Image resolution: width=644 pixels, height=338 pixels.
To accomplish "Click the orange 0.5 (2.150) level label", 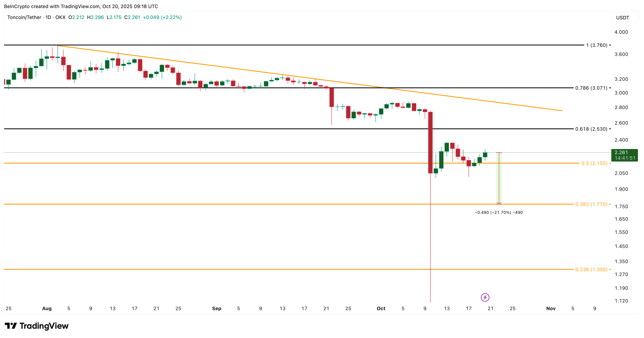I will pyautogui.click(x=594, y=163).
